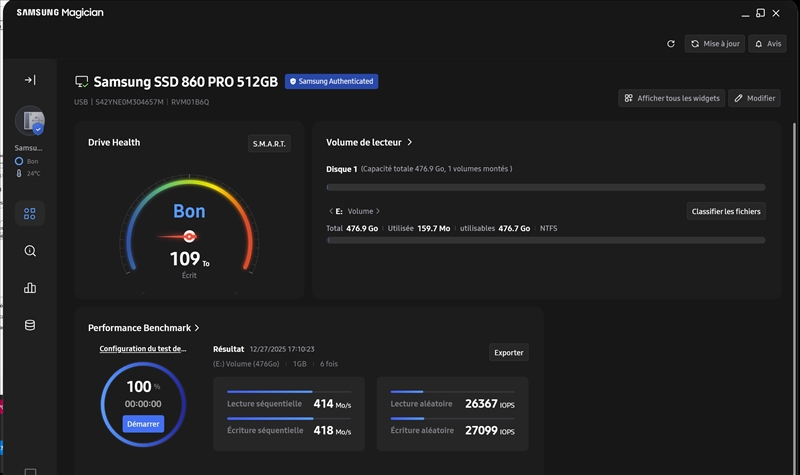800x475 pixels.
Task: Open S.M.A.R.T. details for the drive
Action: (x=268, y=144)
